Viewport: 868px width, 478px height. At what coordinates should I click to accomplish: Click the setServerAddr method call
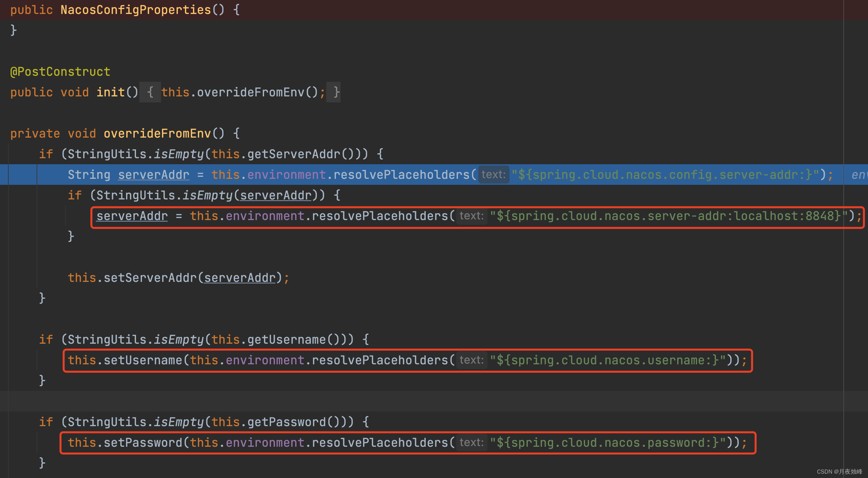click(150, 278)
